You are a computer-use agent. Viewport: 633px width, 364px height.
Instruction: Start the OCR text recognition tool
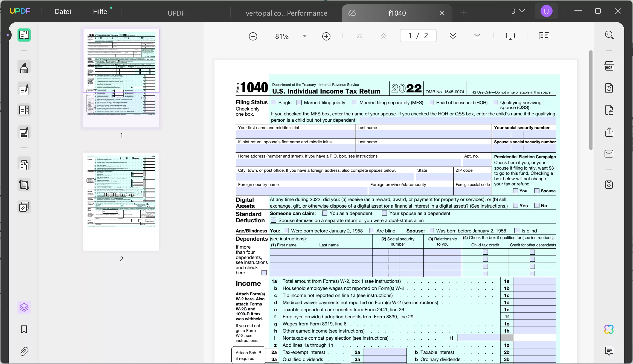coord(609,66)
